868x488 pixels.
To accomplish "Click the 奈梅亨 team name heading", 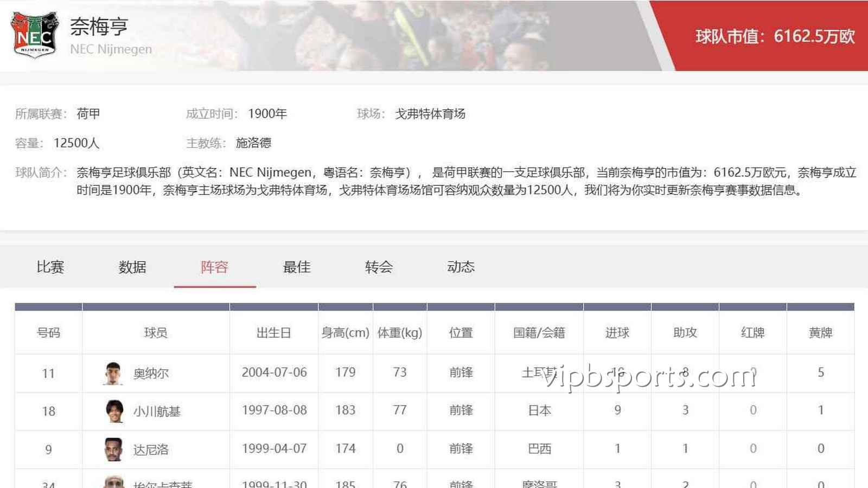I will pos(99,27).
